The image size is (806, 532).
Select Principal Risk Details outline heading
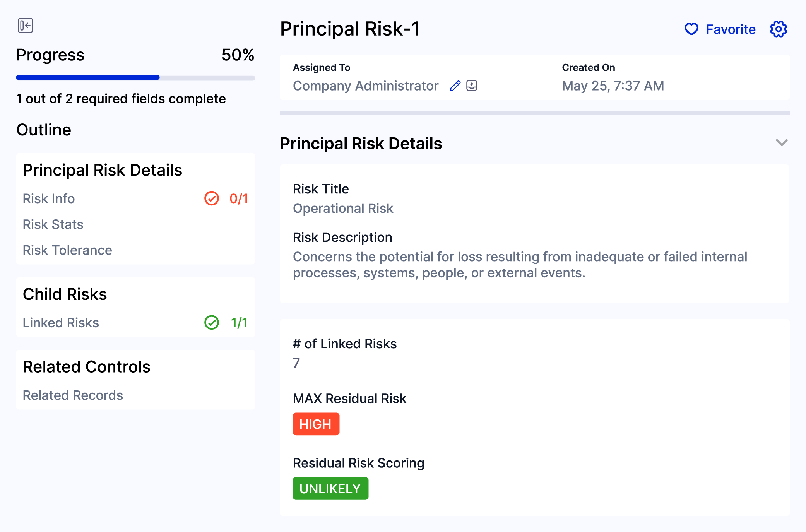coord(103,170)
